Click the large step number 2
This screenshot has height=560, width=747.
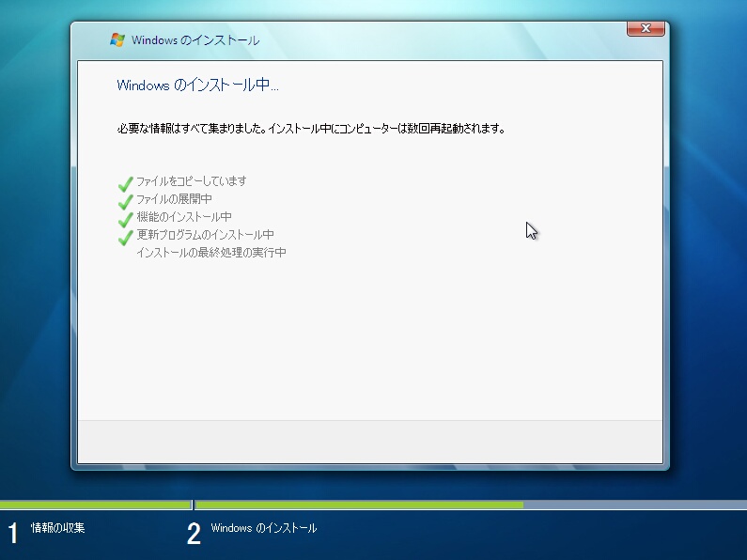[194, 534]
